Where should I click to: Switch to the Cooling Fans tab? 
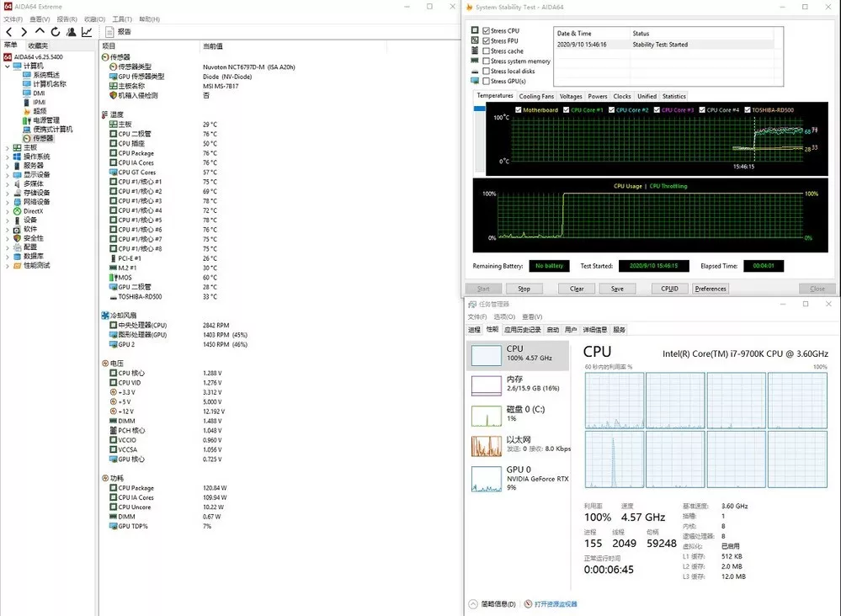(536, 96)
